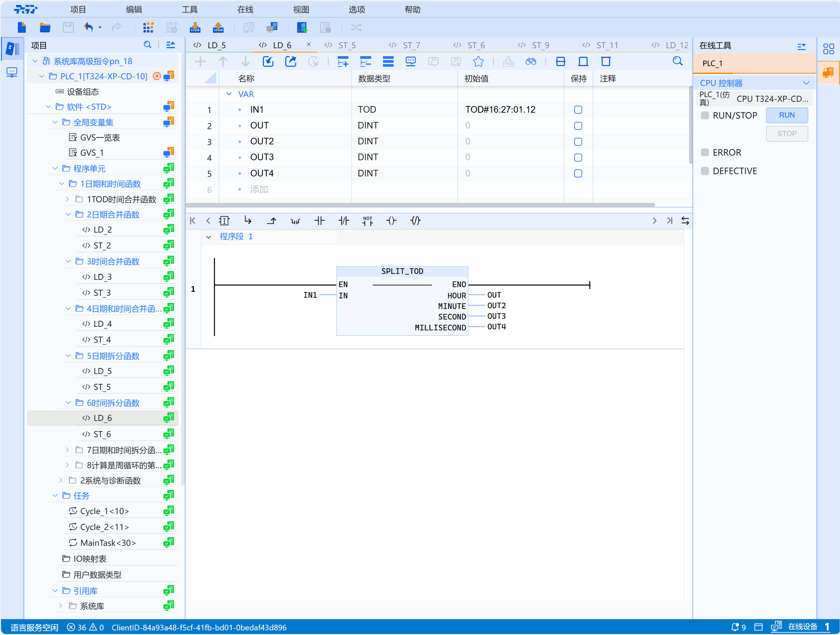Screen dimensions: 840x635
Task: Click the star favorites icon in editor toolbar
Action: tap(478, 61)
